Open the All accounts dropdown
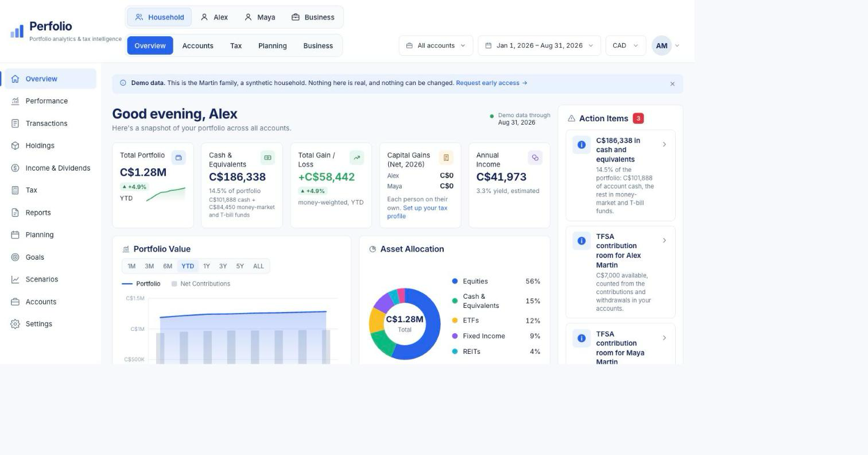The height and width of the screenshot is (455, 868). pos(436,45)
